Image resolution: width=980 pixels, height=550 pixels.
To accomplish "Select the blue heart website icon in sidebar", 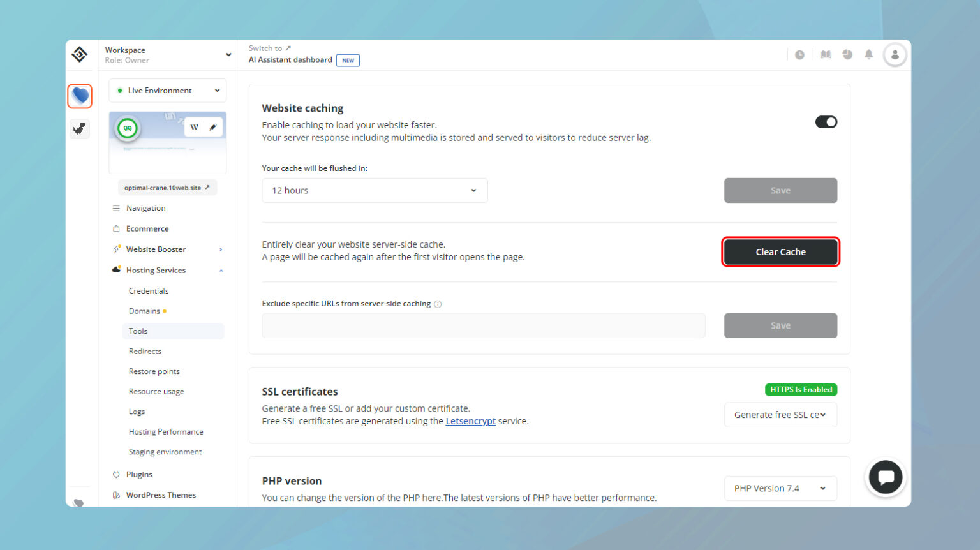I will point(80,96).
